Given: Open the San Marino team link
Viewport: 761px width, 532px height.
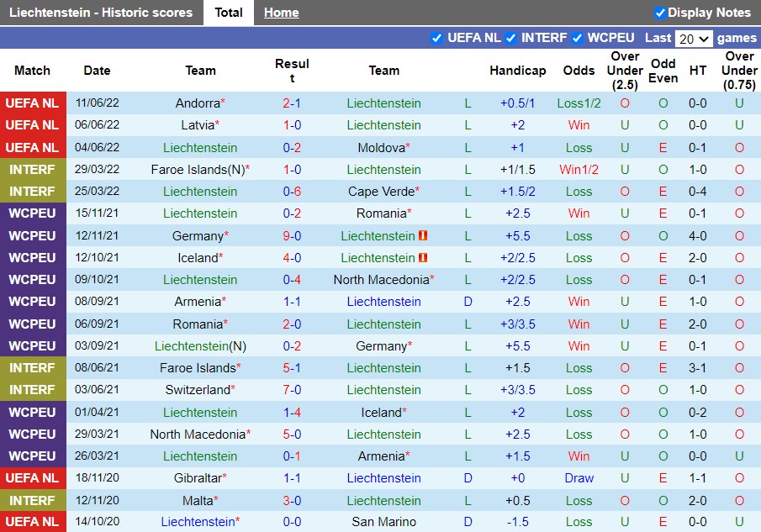Looking at the screenshot, I should (x=384, y=522).
